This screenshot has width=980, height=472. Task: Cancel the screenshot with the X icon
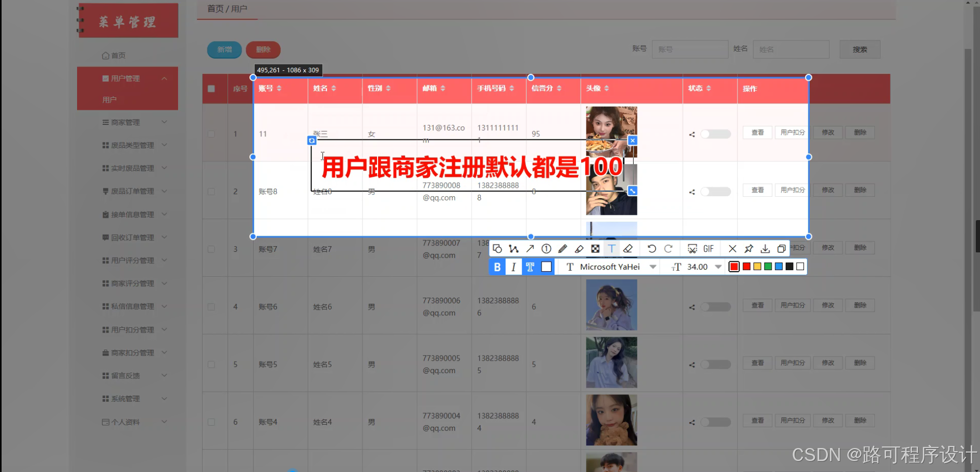[x=732, y=249]
